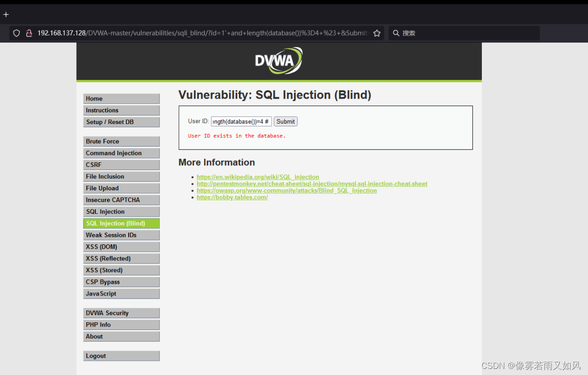Open the OWASP Blind SQL Injection link

click(x=286, y=190)
